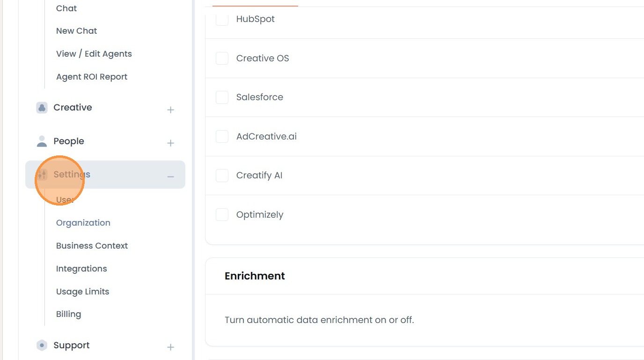Go to Business Context settings

click(92, 246)
